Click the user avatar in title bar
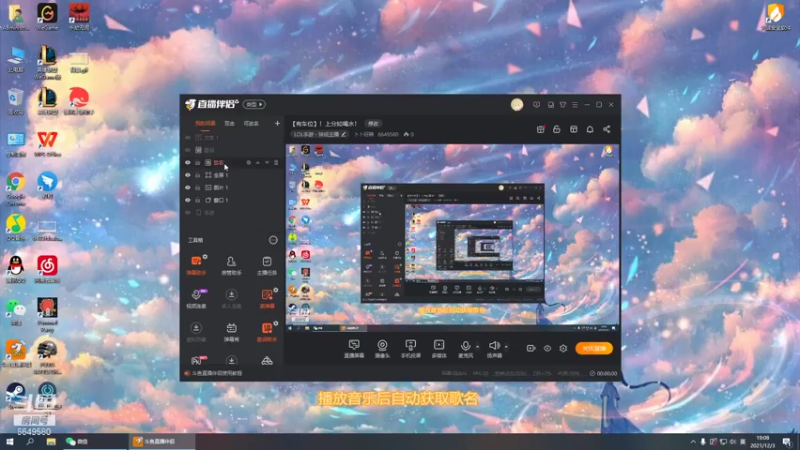 [517, 105]
